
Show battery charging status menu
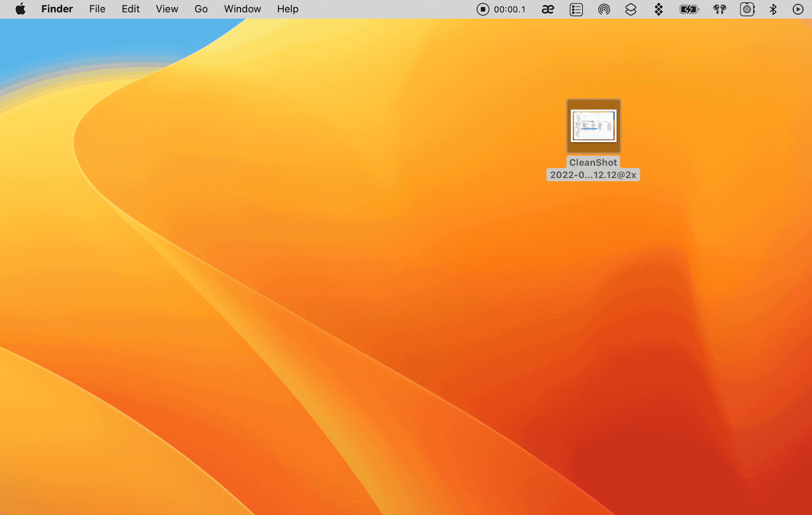coord(689,9)
